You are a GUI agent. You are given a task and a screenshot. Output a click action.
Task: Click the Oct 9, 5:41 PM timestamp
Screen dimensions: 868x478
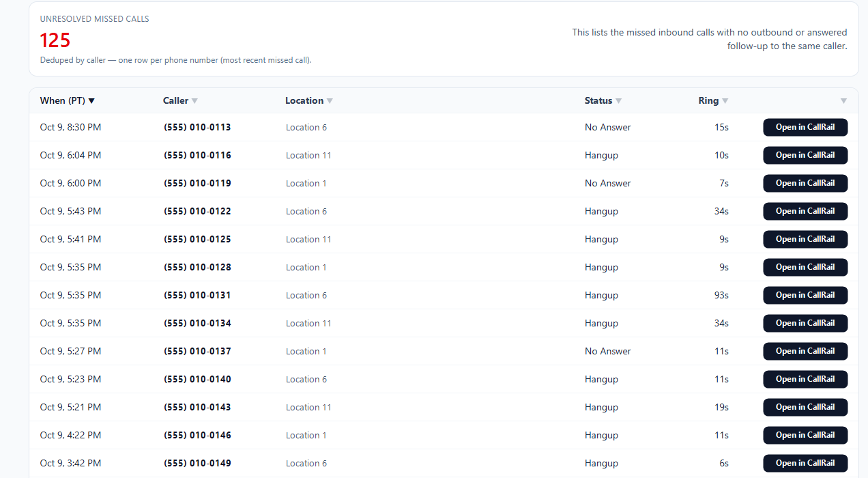(70, 240)
